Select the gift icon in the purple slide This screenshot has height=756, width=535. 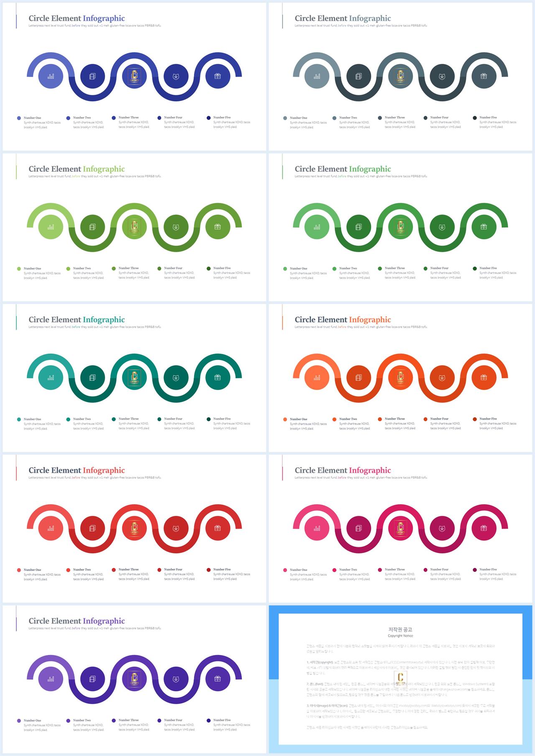(x=217, y=679)
